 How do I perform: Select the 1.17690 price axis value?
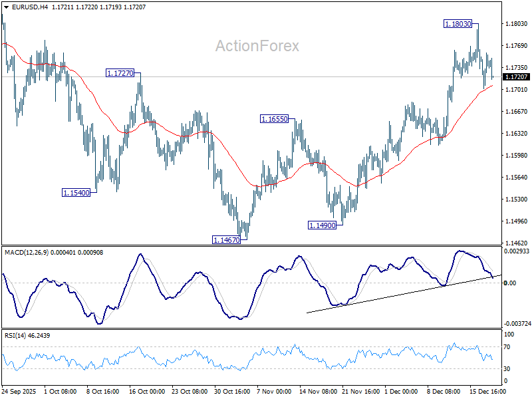coord(517,45)
